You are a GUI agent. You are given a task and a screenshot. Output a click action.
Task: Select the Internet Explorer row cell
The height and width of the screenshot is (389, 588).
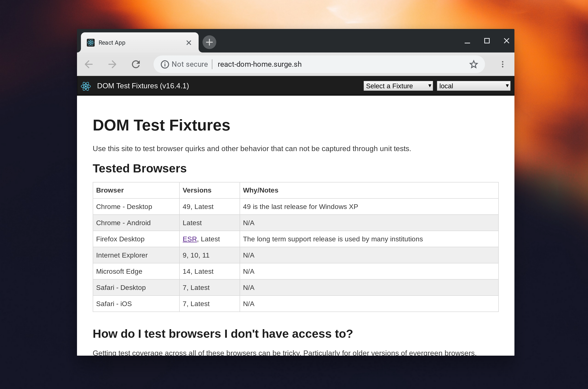pos(122,255)
